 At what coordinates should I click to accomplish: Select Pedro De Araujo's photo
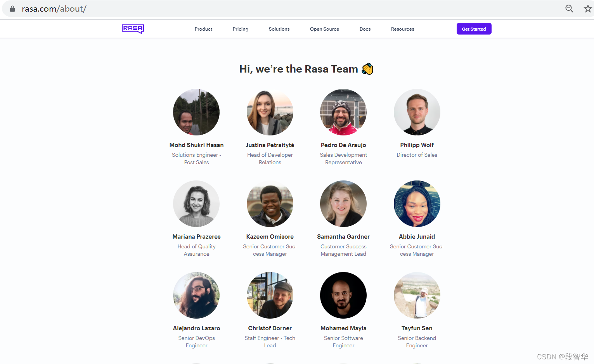click(x=343, y=112)
